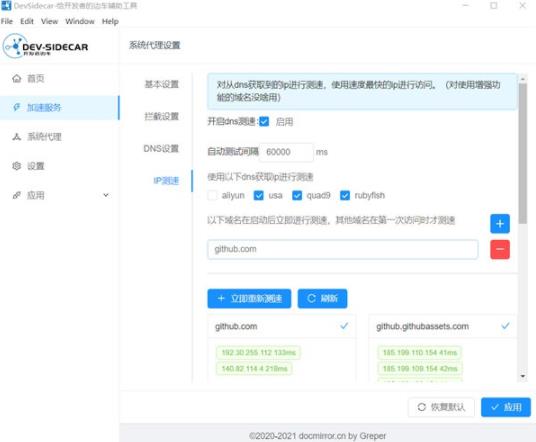Open 系统代理 in the sidebar
The image size is (536, 442).
pyautogui.click(x=60, y=137)
